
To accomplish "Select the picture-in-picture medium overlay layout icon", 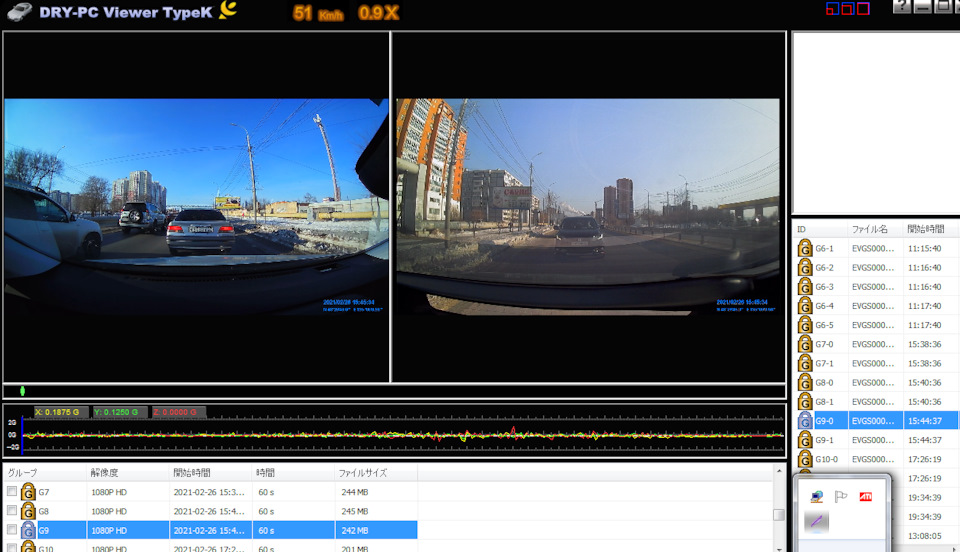I will tap(847, 9).
